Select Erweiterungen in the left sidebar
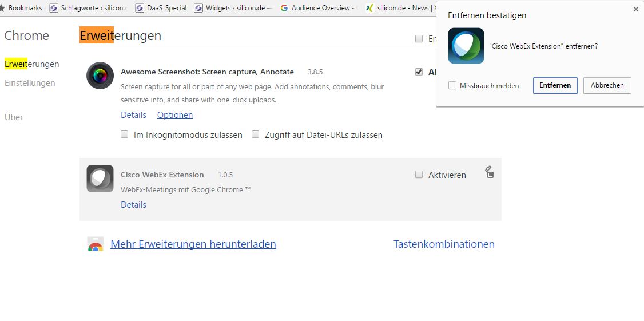The height and width of the screenshot is (321, 644). coord(31,64)
